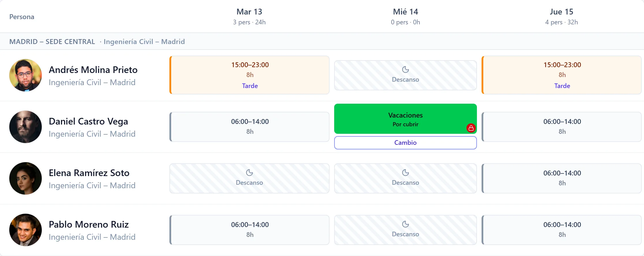Collapse the Madrid – Sede Central group header
This screenshot has height=256, width=644.
[322, 41]
